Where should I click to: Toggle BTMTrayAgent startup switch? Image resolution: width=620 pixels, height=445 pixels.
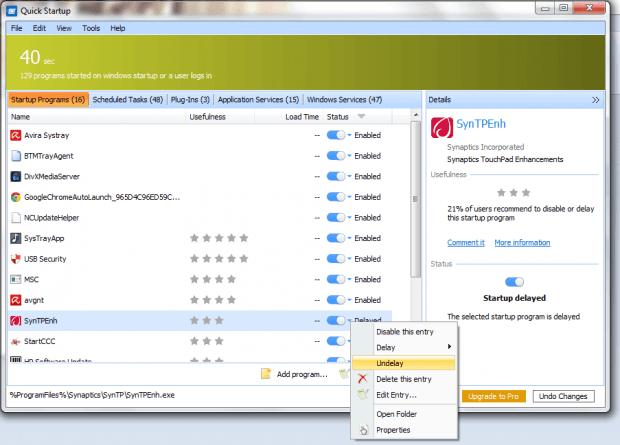point(336,156)
